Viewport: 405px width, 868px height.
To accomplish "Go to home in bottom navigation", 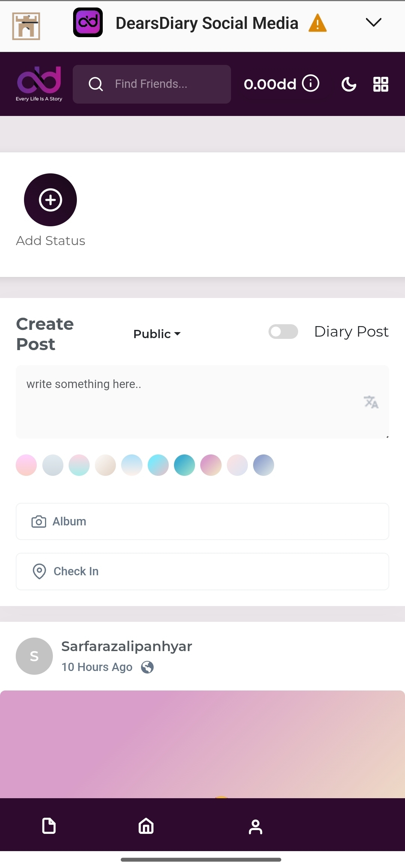I will pyautogui.click(x=146, y=826).
